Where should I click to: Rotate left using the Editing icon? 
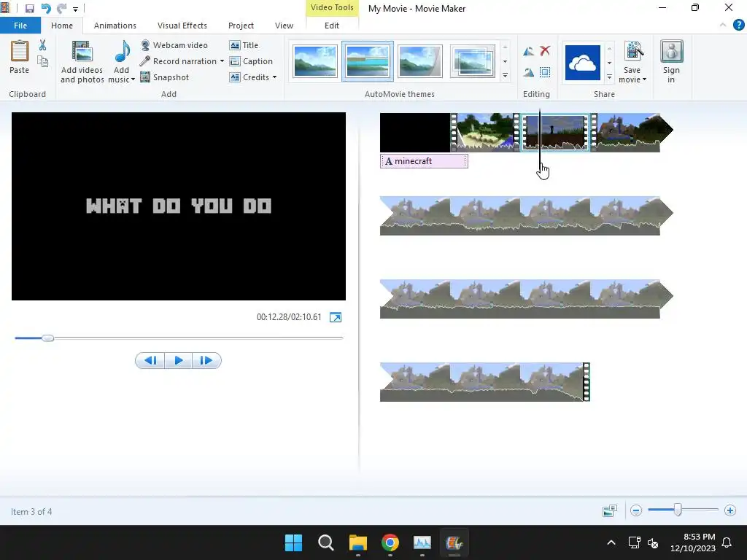(x=528, y=51)
